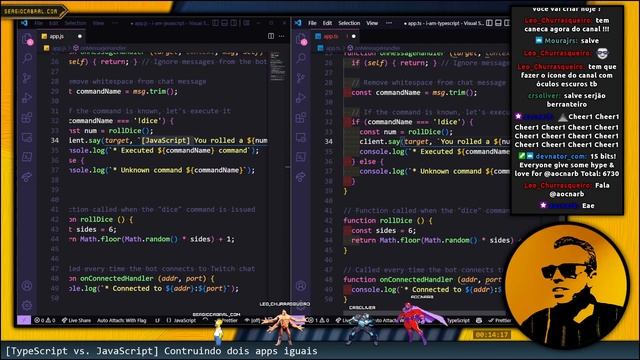Click VS Code logo in right window
This screenshot has height=360, width=640.
point(298,23)
